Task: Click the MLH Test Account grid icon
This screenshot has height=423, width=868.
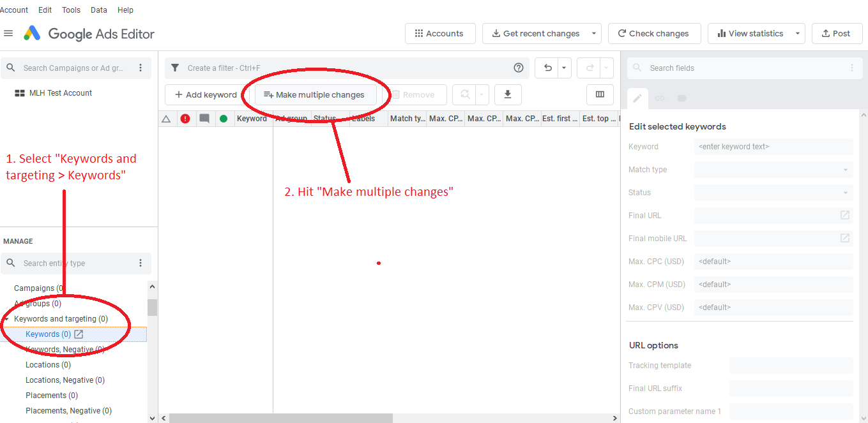Action: coord(20,93)
